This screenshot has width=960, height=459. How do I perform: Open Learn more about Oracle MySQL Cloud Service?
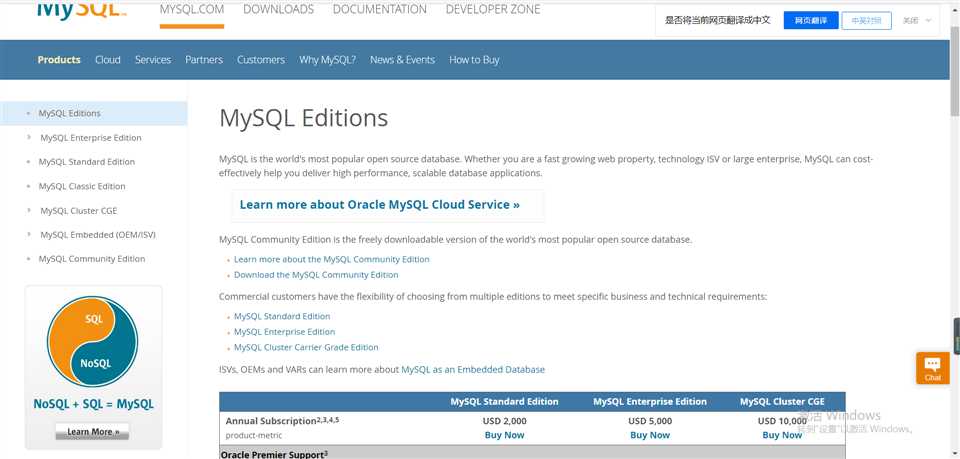[x=380, y=204]
